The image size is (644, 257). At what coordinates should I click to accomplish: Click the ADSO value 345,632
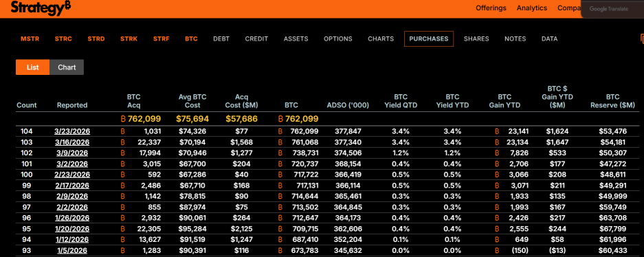[x=348, y=250]
